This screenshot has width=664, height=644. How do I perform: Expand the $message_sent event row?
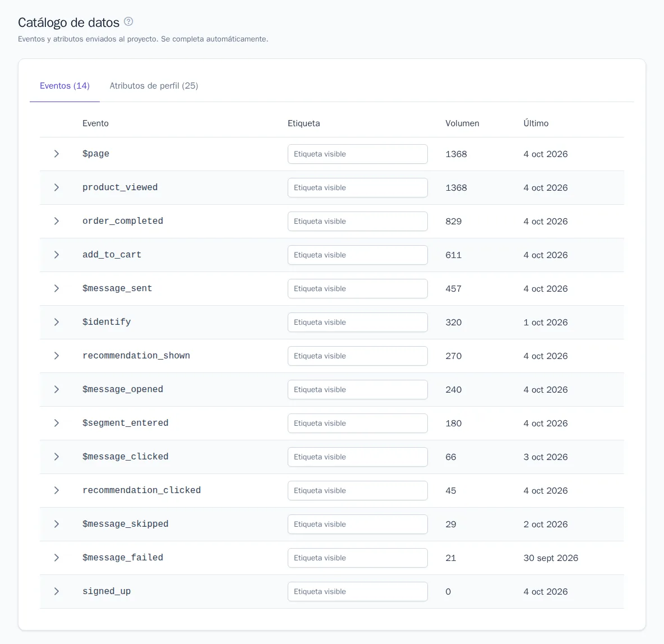pyautogui.click(x=56, y=288)
